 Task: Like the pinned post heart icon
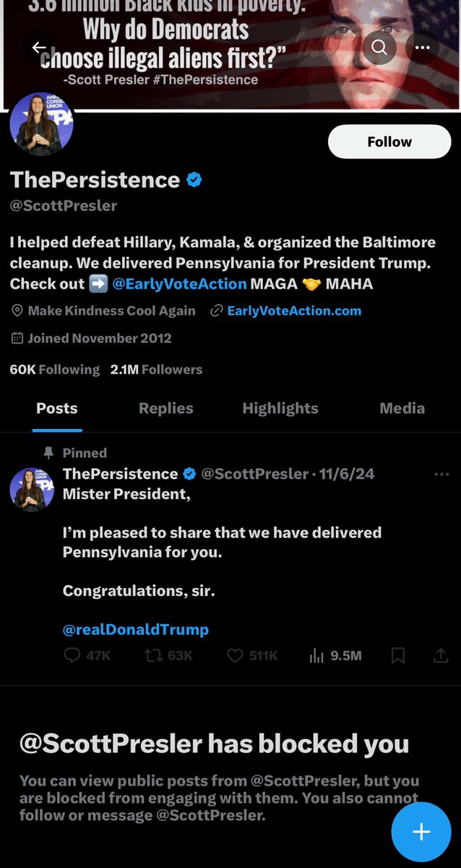click(x=235, y=656)
